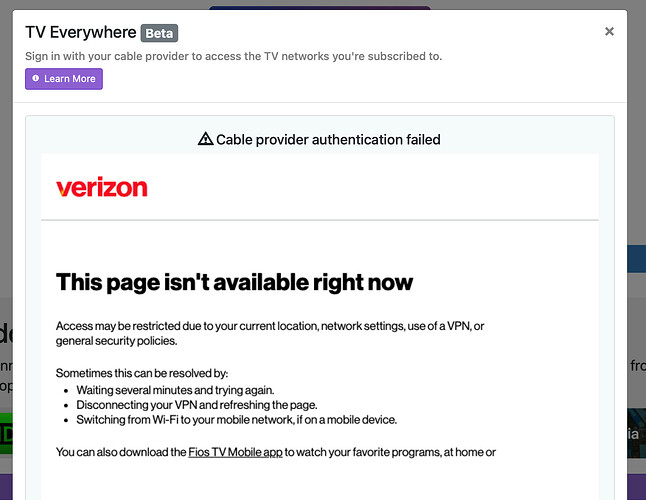Click the red Verizon logo
The height and width of the screenshot is (500, 646).
pos(102,187)
